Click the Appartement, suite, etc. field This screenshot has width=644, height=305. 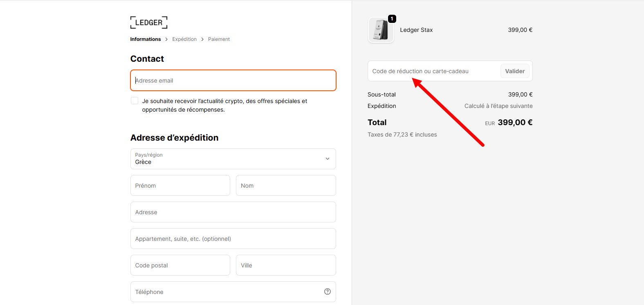(233, 239)
